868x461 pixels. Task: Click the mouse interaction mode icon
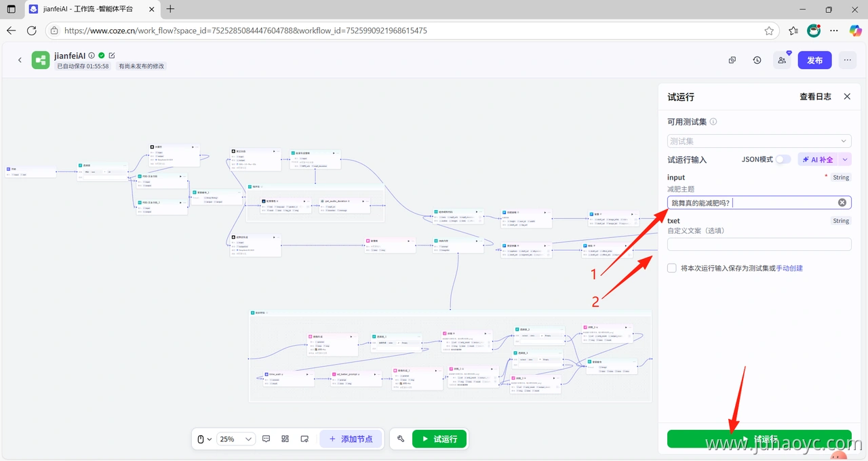[x=201, y=439]
